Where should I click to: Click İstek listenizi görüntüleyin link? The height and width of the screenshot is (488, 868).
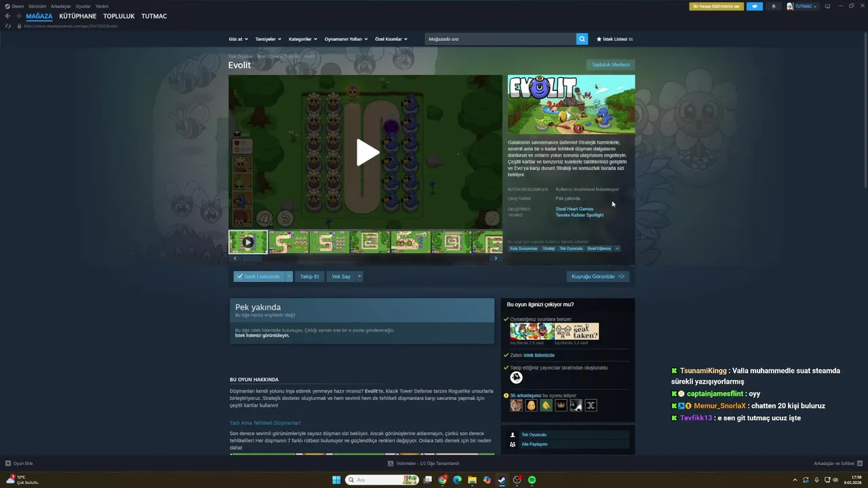pyautogui.click(x=262, y=335)
